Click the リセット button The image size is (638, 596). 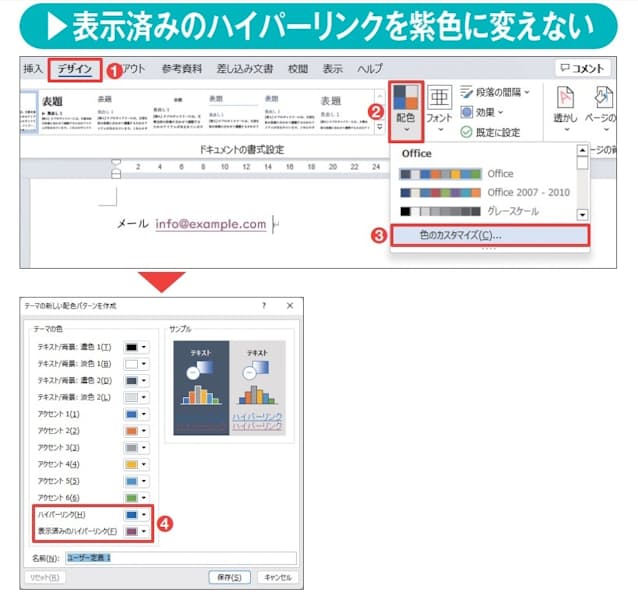pos(45,577)
